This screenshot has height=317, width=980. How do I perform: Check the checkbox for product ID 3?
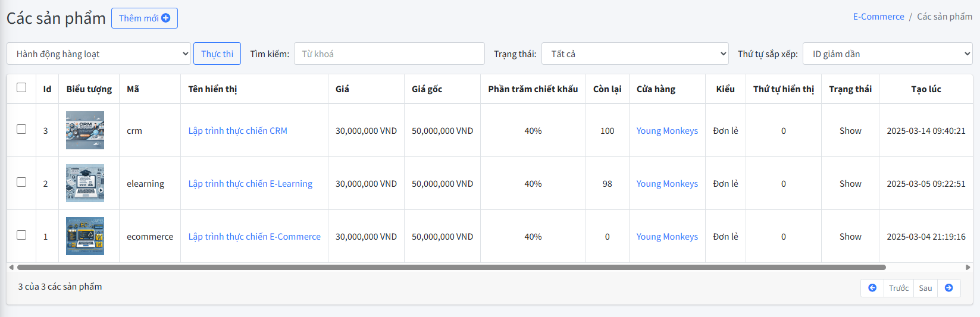point(21,129)
